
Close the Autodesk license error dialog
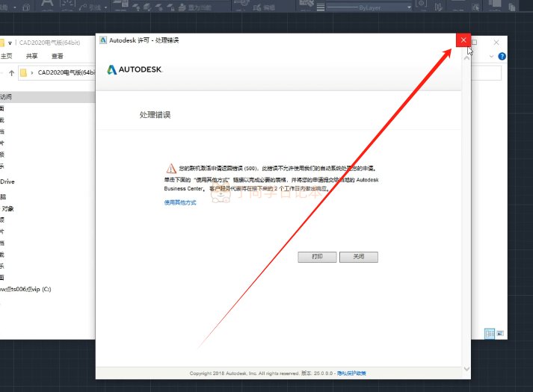coord(463,40)
